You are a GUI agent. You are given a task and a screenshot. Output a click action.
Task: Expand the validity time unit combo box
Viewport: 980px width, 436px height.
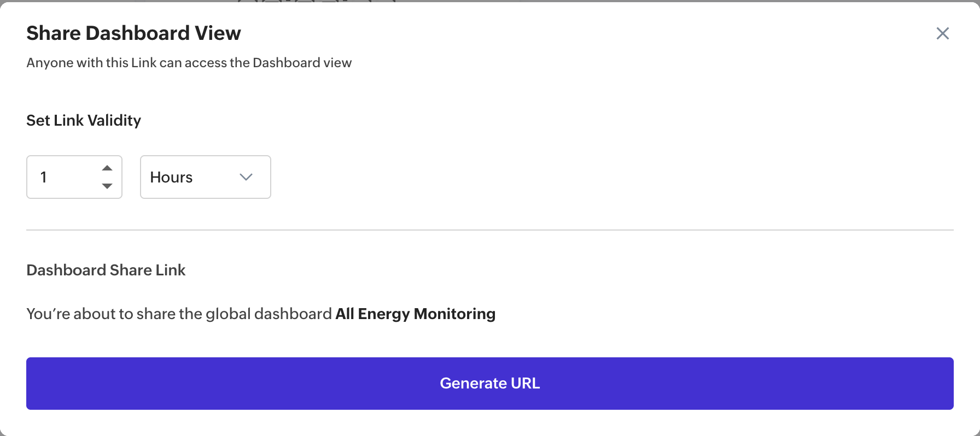[205, 177]
